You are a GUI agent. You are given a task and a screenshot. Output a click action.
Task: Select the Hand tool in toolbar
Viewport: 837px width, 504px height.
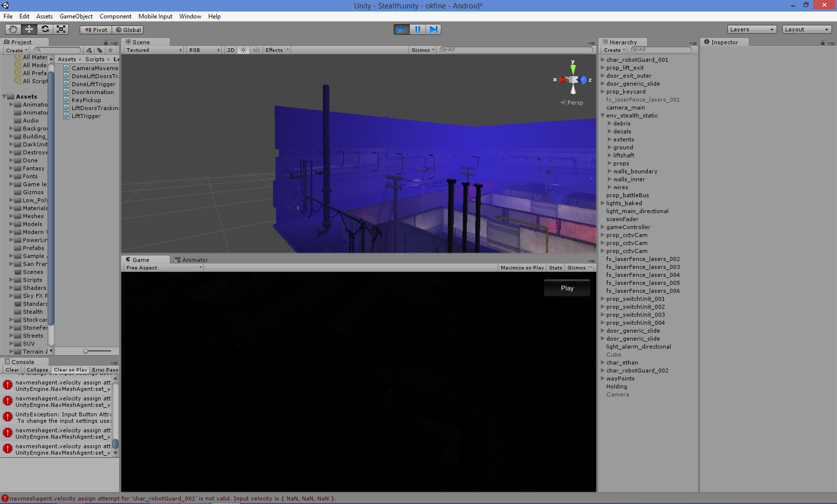pos(13,29)
